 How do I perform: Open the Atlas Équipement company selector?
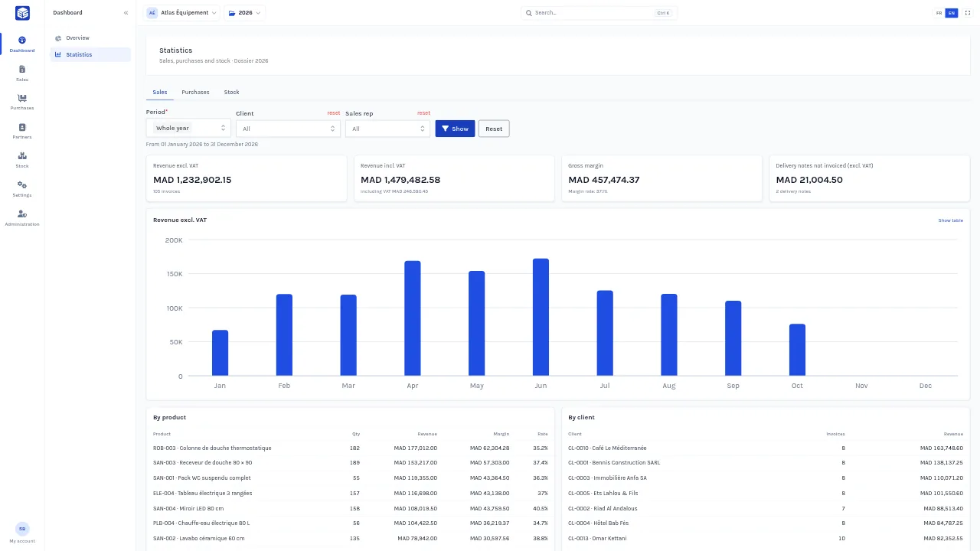pyautogui.click(x=181, y=13)
